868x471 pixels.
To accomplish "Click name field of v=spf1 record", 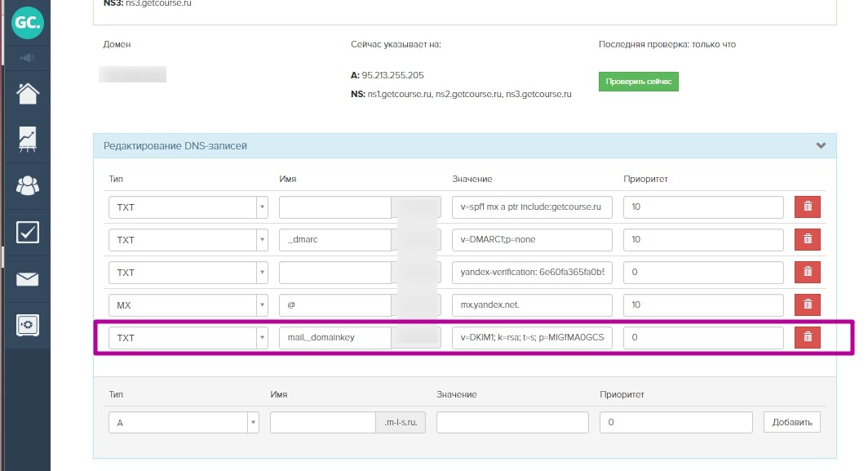I will click(x=335, y=207).
